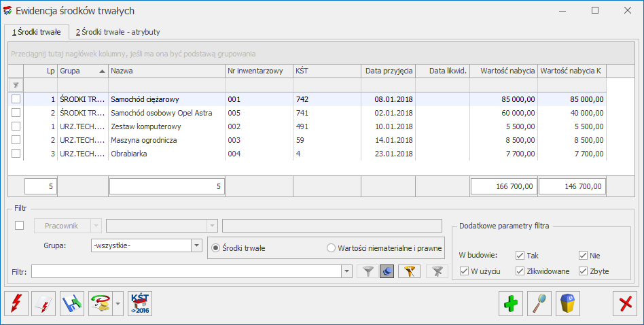The height and width of the screenshot is (325, 644).
Task: Select the Obrabiarka cell
Action: click(166, 153)
